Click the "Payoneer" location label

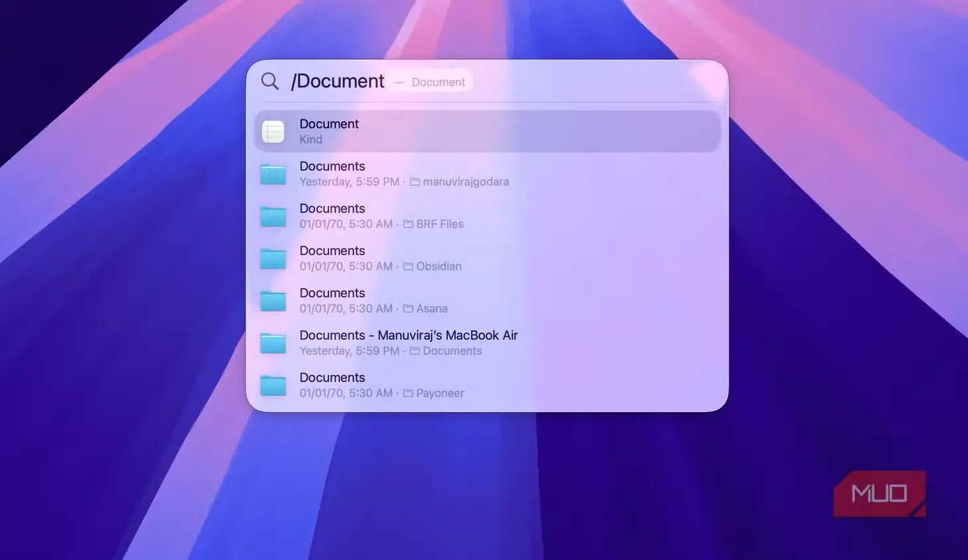tap(440, 393)
